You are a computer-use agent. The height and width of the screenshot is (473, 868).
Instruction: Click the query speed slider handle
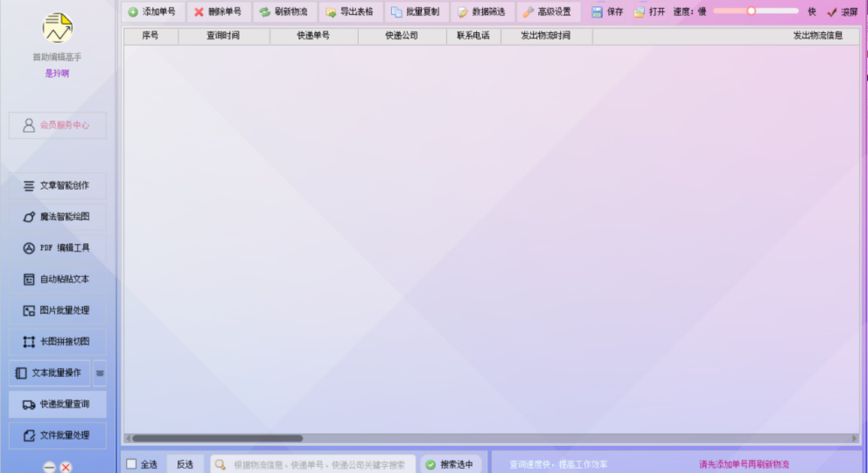point(752,11)
